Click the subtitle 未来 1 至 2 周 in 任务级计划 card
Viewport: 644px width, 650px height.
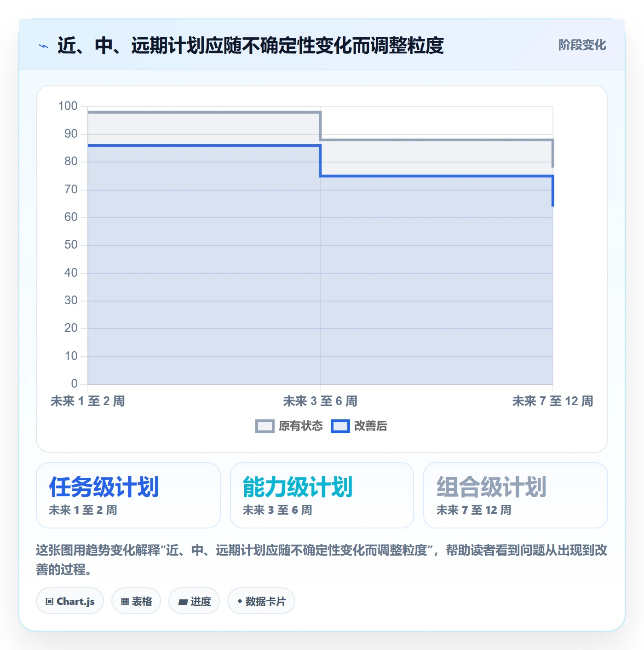coord(83,510)
